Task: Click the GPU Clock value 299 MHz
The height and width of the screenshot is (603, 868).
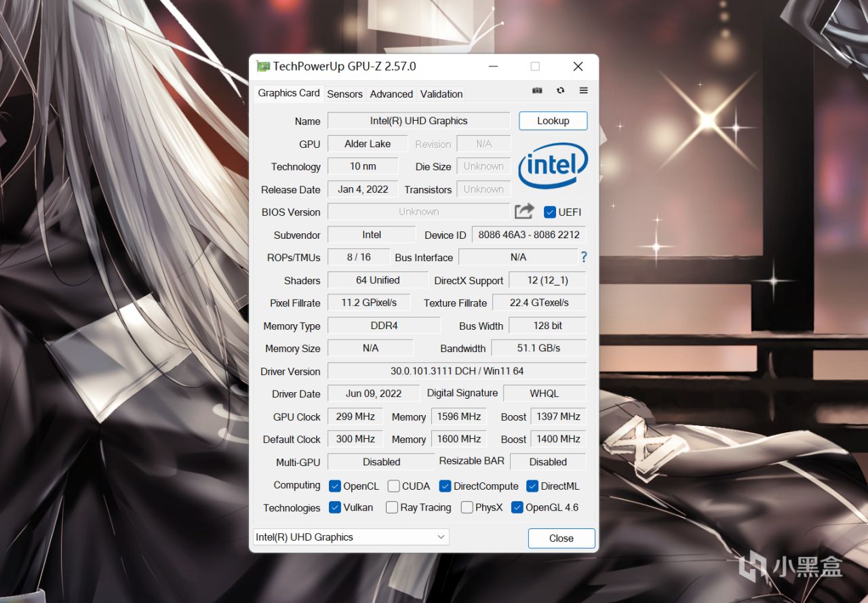Action: click(355, 416)
